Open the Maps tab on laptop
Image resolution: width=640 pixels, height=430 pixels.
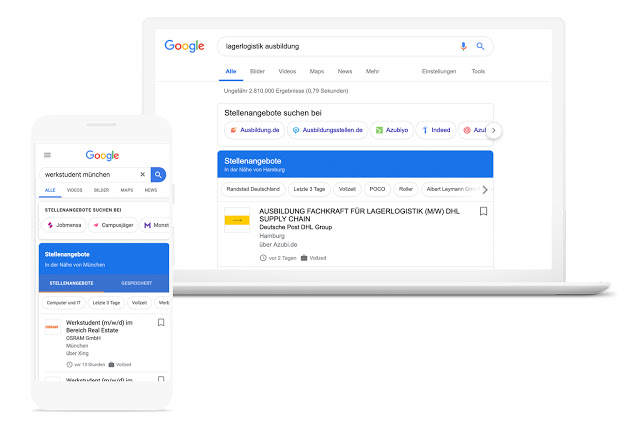[x=317, y=71]
